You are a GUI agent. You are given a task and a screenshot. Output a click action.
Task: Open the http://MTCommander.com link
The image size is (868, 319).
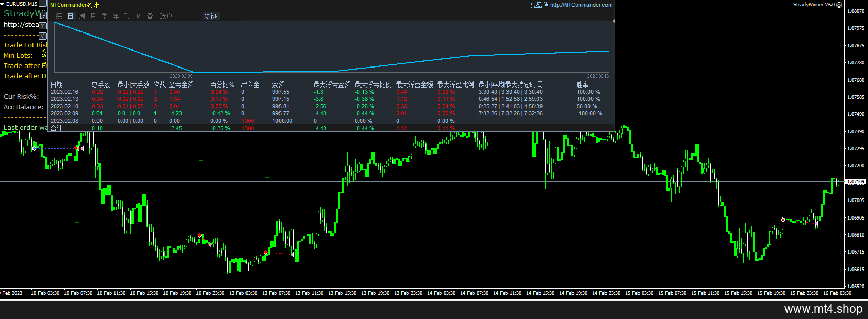point(581,5)
